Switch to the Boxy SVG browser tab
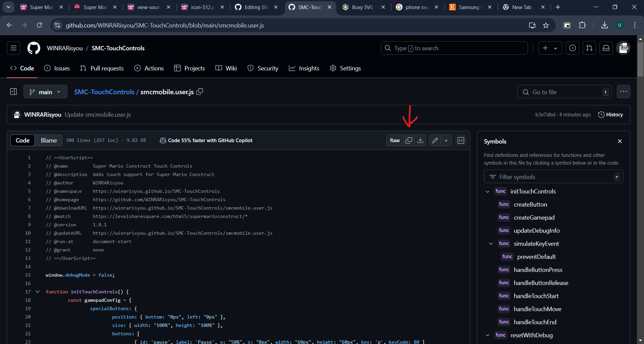 (364, 7)
